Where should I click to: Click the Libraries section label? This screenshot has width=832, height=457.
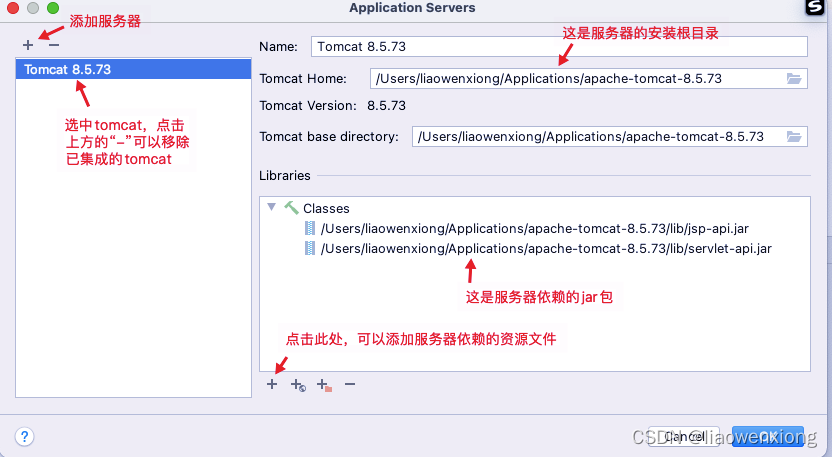pyautogui.click(x=285, y=176)
